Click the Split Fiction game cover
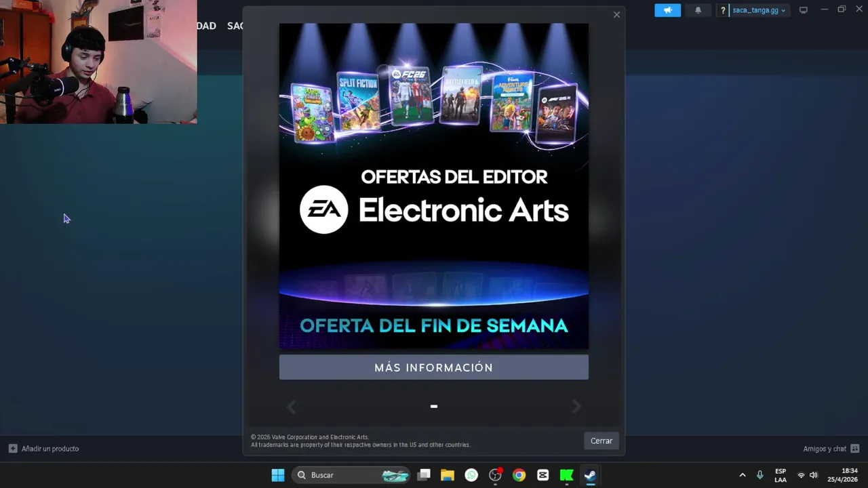Viewport: 868px width, 488px height. coord(358,102)
